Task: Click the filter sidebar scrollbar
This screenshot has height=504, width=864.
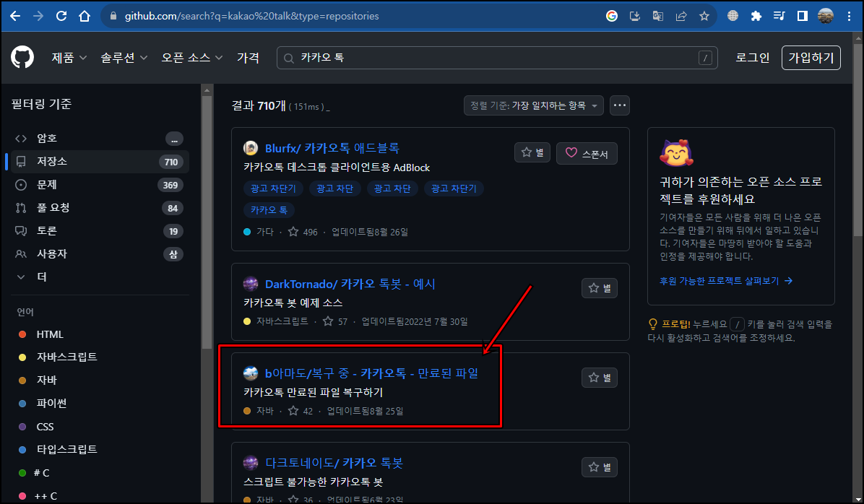Action: point(207,222)
